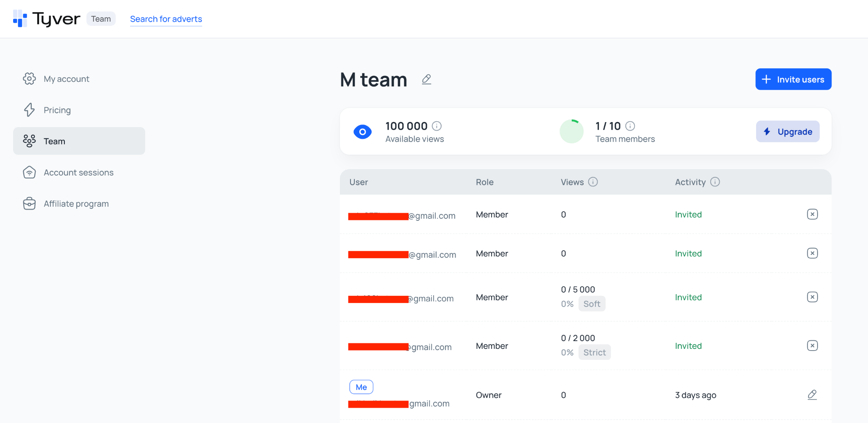Click the Team badge next to logo
Viewport: 868px width, 423px height.
[101, 19]
